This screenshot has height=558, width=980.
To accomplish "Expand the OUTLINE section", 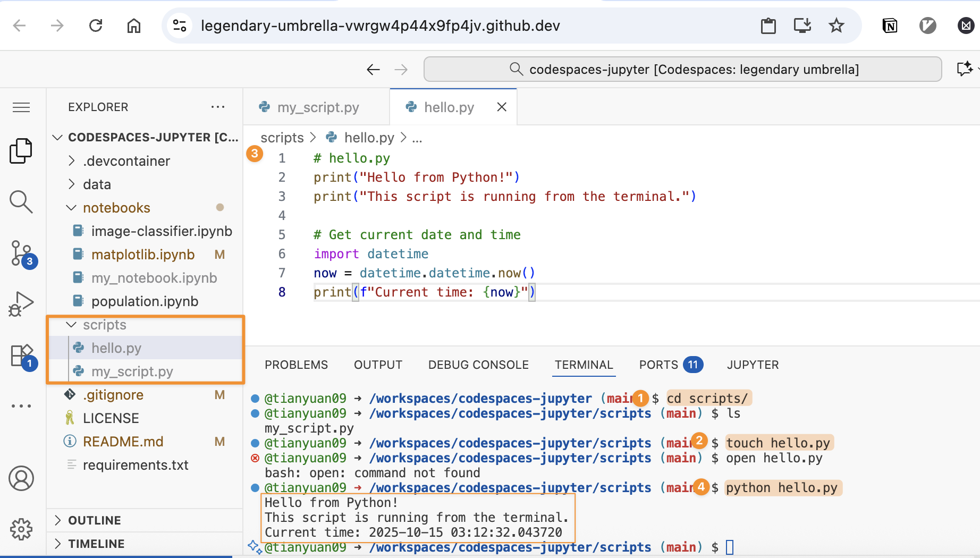I will coord(94,520).
